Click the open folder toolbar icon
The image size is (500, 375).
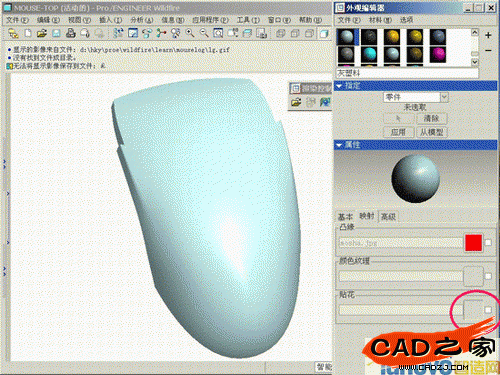click(42, 33)
